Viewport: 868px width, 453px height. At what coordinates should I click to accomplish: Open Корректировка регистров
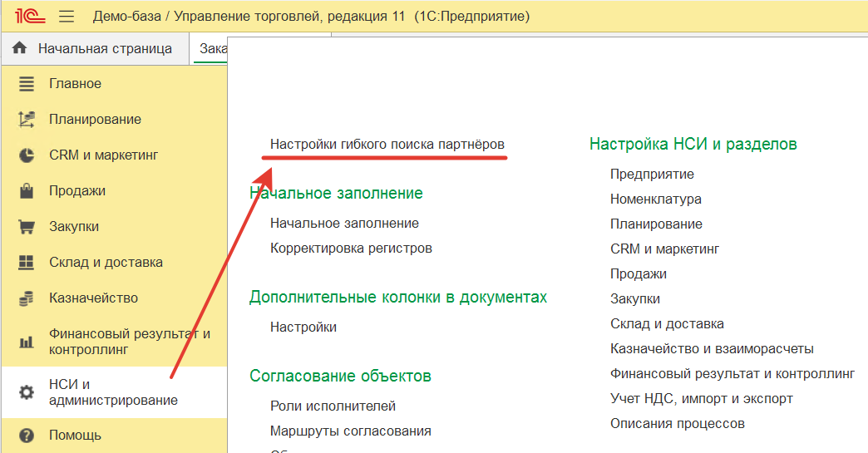[351, 249]
